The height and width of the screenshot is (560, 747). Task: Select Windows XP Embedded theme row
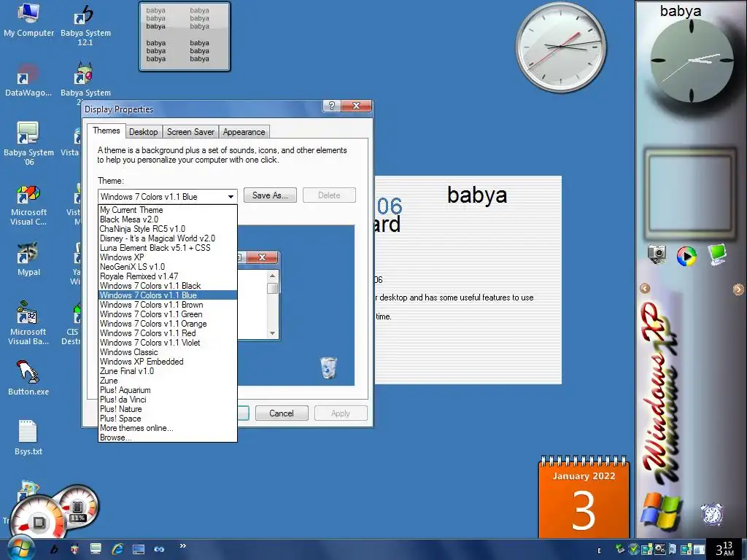[168, 362]
